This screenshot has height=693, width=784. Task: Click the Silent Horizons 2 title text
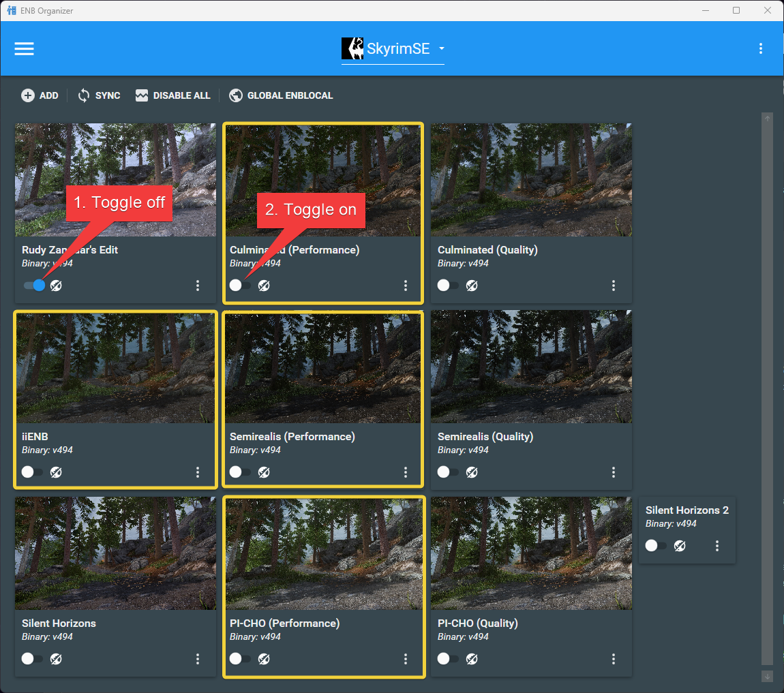pos(687,510)
